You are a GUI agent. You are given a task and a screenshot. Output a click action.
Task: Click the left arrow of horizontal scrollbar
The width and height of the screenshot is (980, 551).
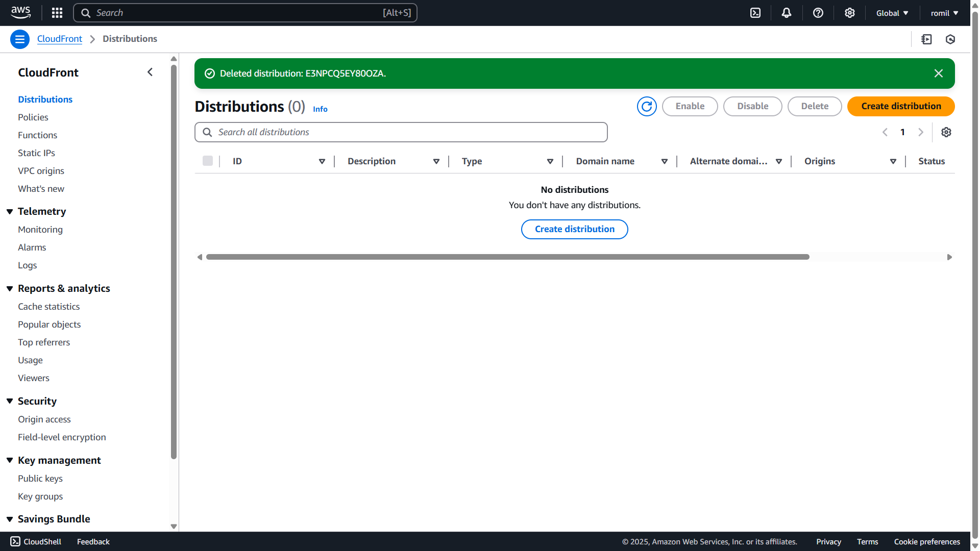200,257
